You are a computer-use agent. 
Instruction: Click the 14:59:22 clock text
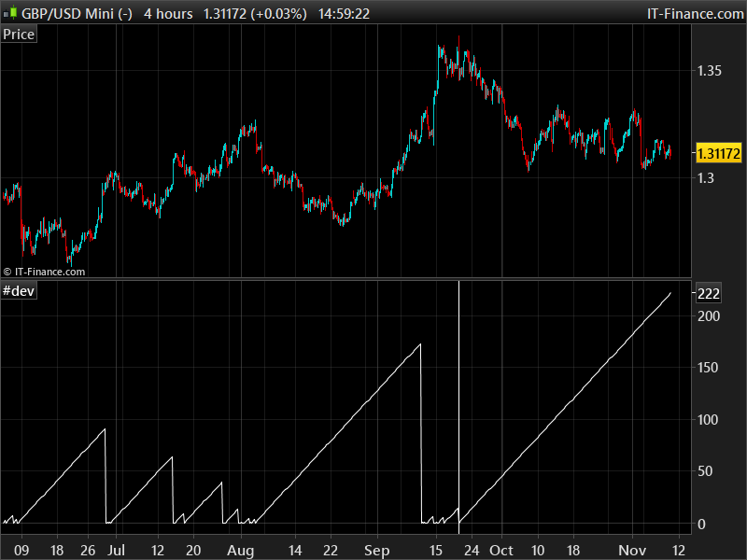[344, 13]
